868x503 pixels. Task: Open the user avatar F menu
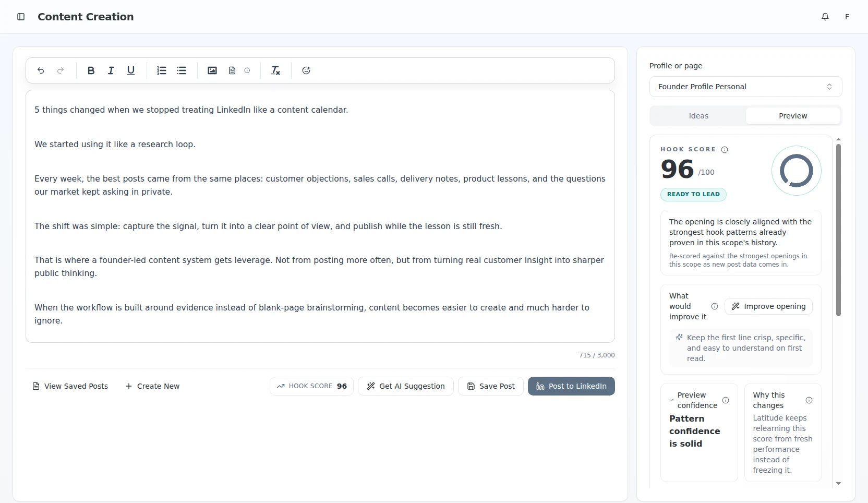coord(847,17)
